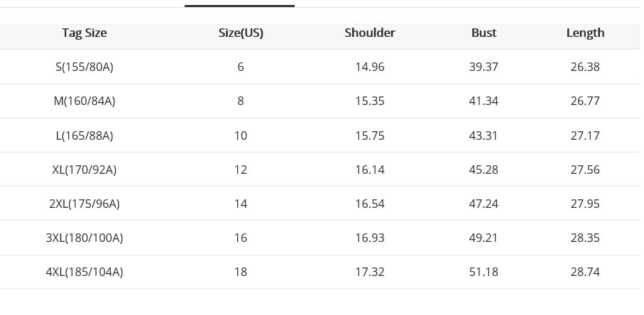644x315 pixels.
Task: Click the S(155/80A) tag size cell
Action: [x=84, y=67]
